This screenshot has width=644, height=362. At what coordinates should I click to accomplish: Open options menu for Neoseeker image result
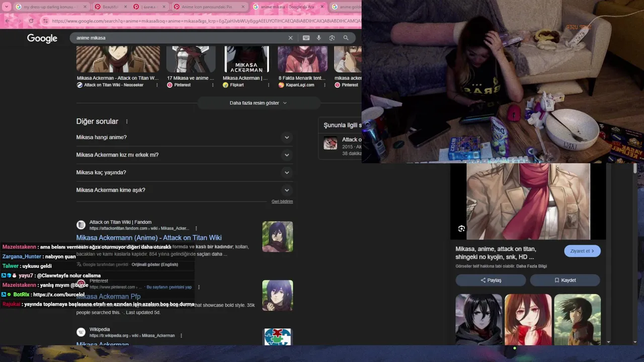[x=157, y=85]
